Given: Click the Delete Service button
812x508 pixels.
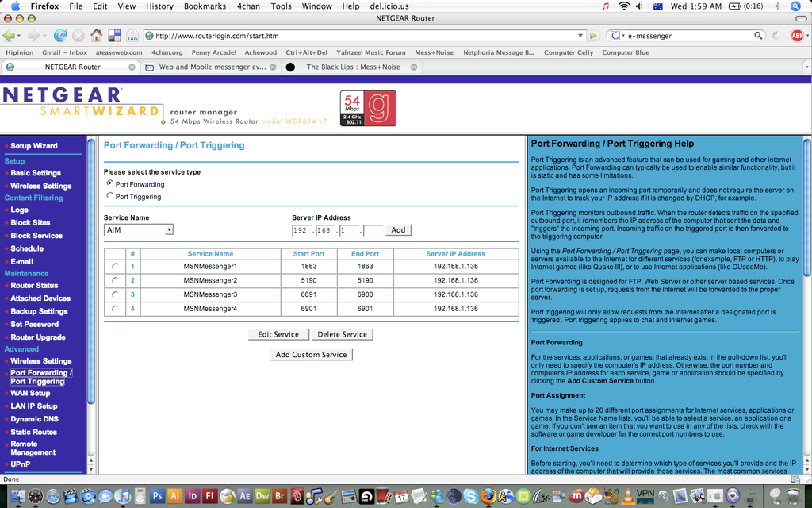Looking at the screenshot, I should tap(343, 334).
